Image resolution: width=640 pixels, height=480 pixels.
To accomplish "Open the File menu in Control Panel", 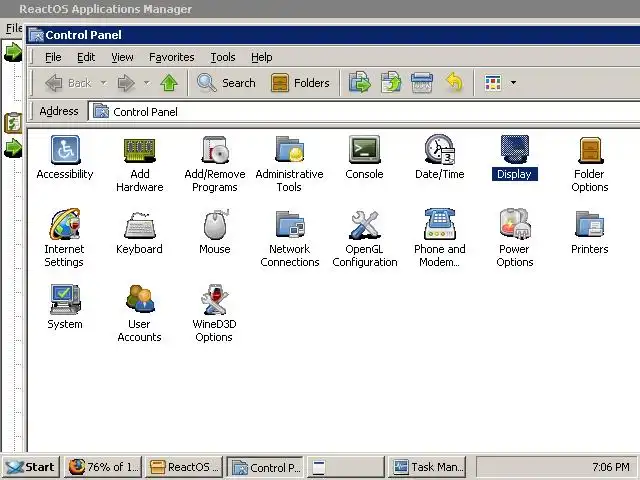I will pos(53,57).
